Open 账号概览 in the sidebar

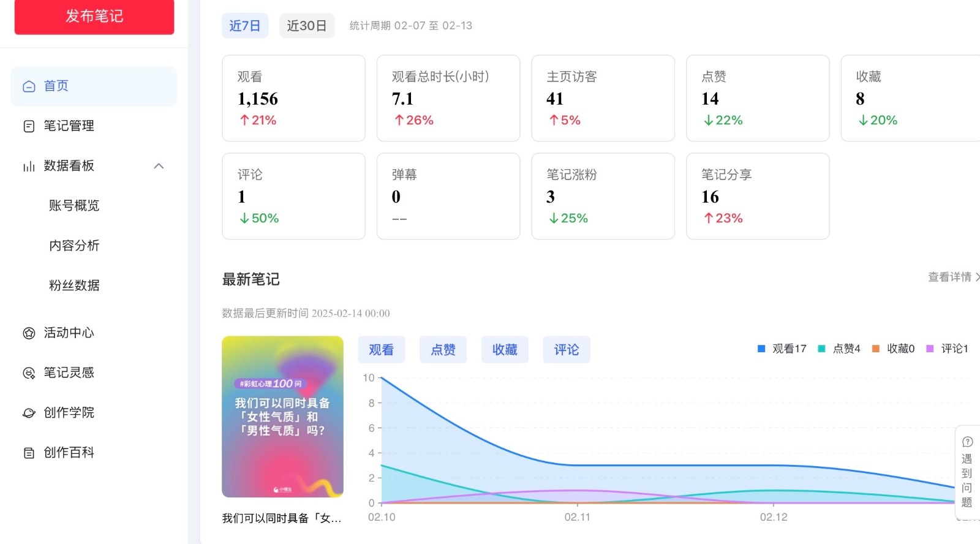[x=74, y=206]
